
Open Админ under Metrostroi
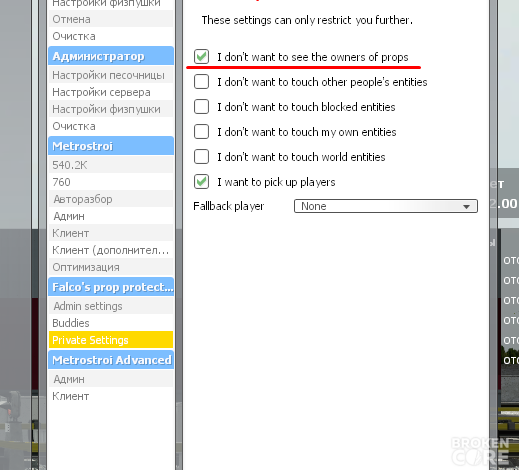tap(111, 216)
